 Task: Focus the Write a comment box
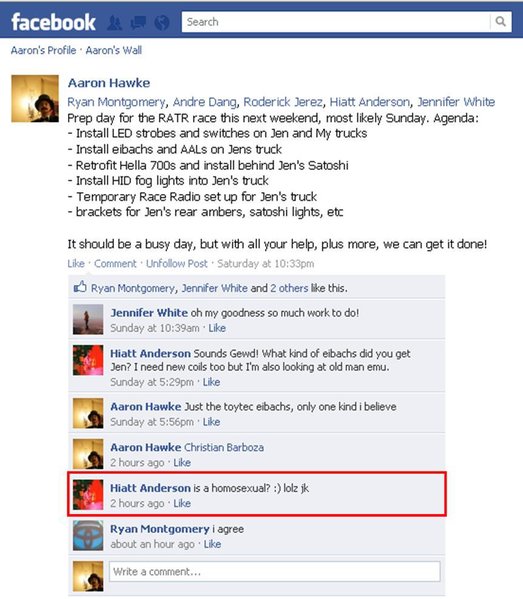pyautogui.click(x=275, y=571)
